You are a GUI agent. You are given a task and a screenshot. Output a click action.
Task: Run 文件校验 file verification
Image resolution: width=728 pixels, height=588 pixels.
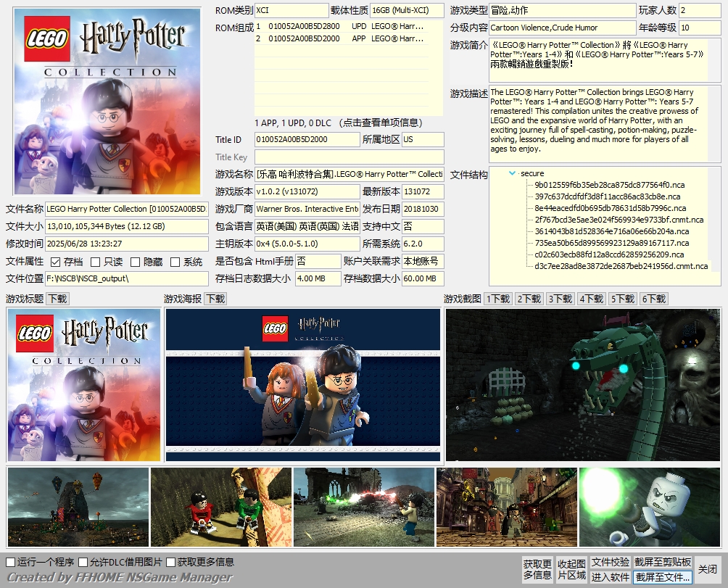pyautogui.click(x=610, y=562)
